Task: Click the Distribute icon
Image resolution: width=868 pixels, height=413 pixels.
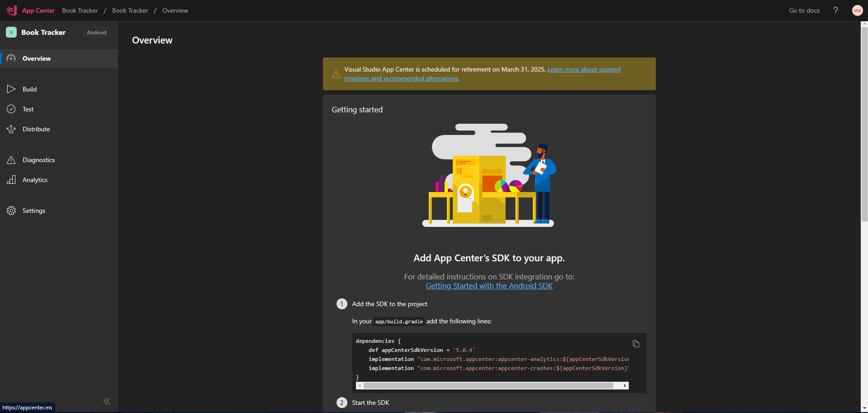Action: pyautogui.click(x=11, y=129)
